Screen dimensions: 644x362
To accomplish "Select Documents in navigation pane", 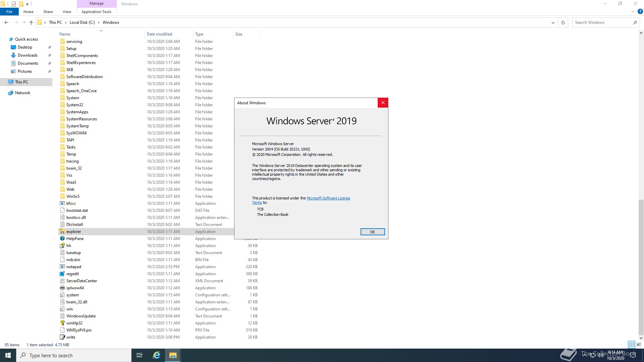I will [x=28, y=63].
